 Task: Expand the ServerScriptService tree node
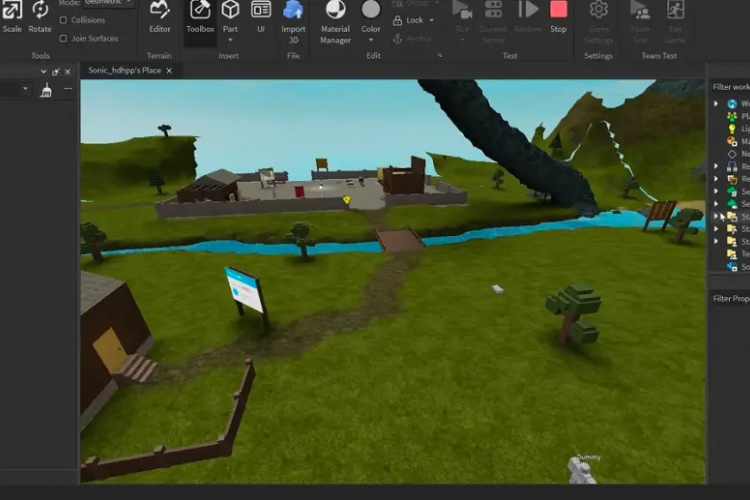tap(716, 191)
